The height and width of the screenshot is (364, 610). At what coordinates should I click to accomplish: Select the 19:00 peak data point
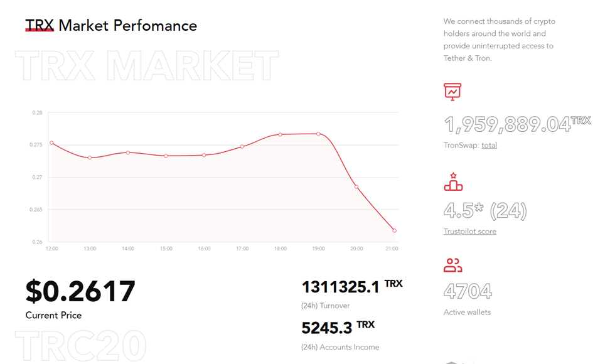(x=319, y=134)
